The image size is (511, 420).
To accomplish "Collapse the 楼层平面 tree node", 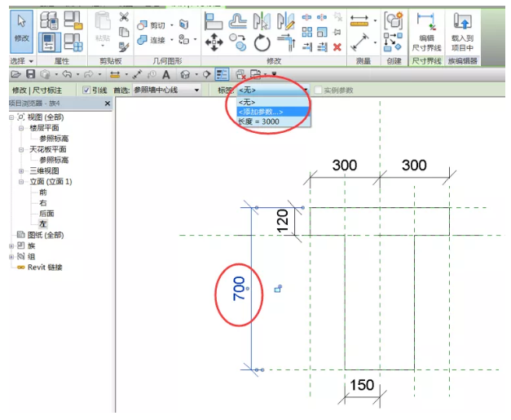I will tap(21, 128).
